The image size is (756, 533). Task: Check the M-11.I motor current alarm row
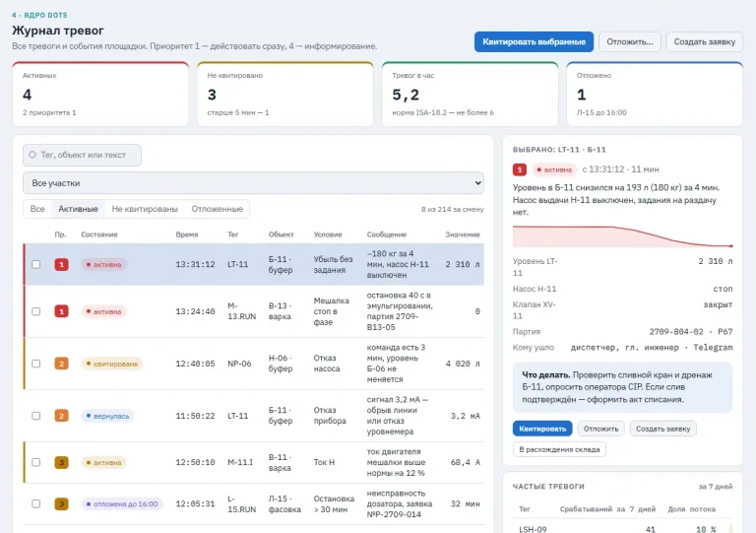coord(36,463)
